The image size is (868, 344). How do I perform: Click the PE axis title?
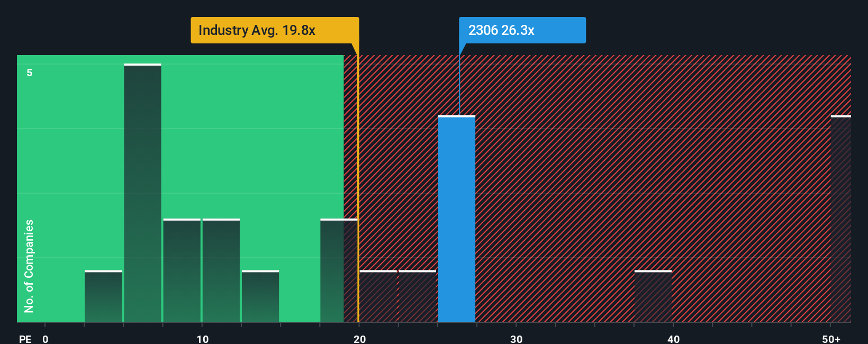(25, 339)
